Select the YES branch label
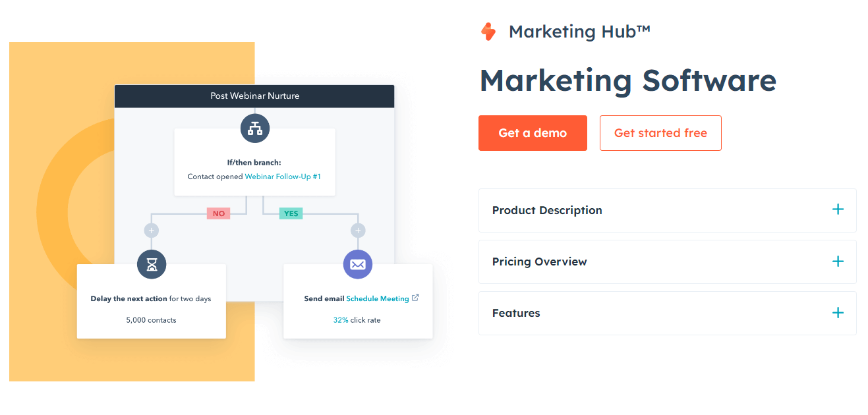 tap(291, 213)
